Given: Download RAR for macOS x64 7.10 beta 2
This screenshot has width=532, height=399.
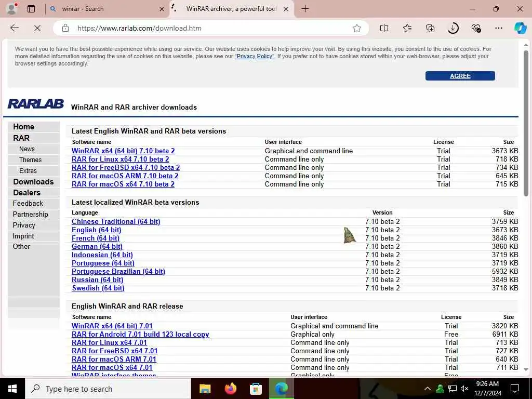Looking at the screenshot, I should (123, 184).
